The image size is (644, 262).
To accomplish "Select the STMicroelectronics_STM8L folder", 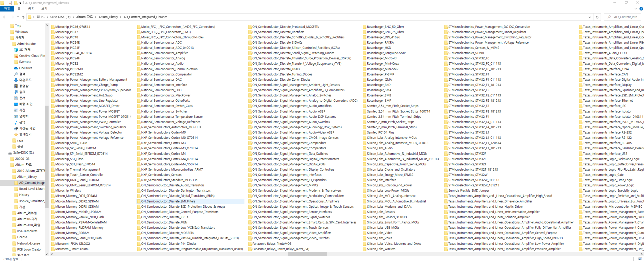I will 465,53.
